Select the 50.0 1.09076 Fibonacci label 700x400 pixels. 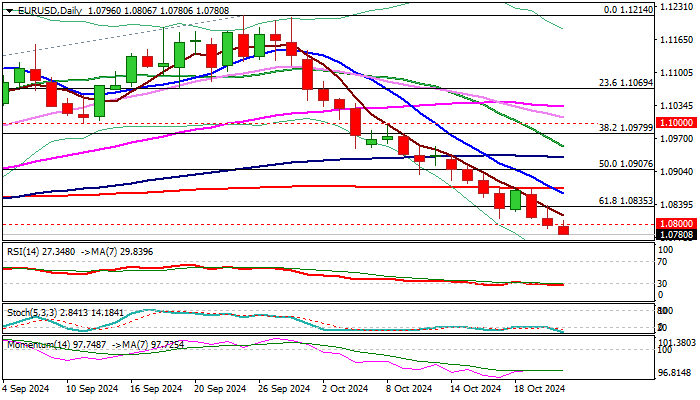tap(626, 164)
